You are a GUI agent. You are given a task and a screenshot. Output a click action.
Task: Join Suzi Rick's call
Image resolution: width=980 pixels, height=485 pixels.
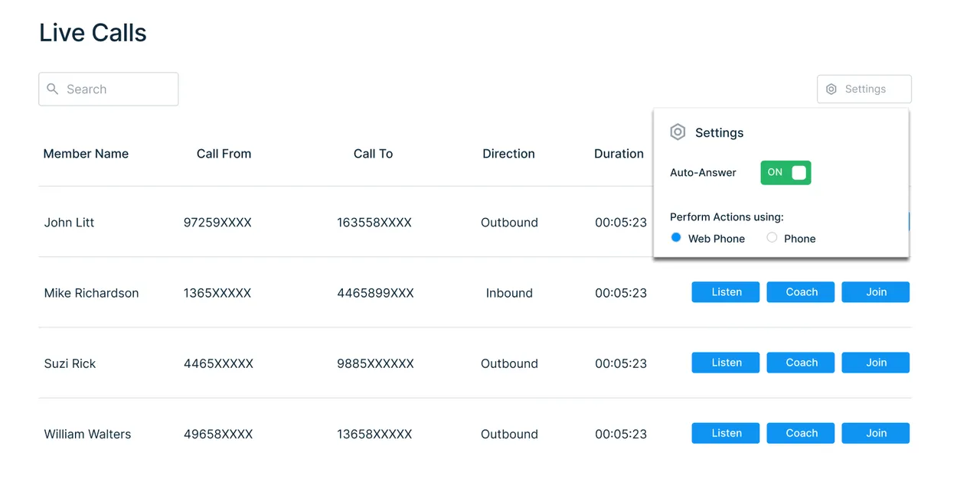click(x=875, y=362)
